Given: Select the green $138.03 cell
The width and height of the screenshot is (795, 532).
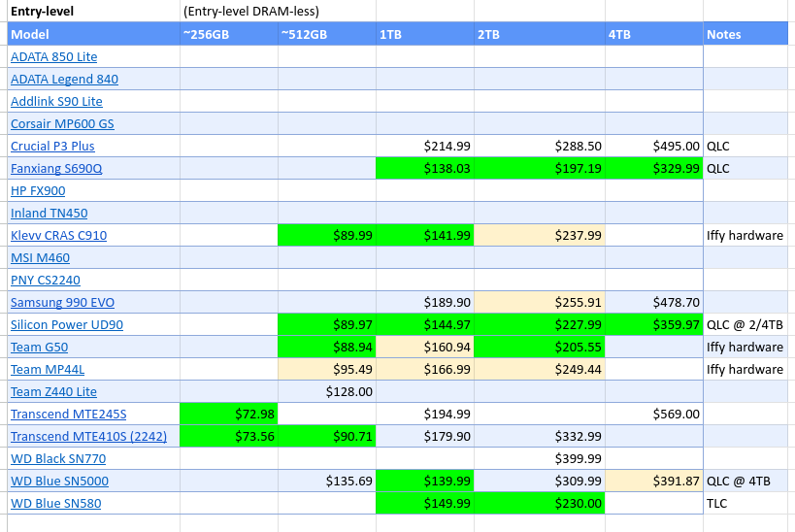Looking at the screenshot, I should coord(425,168).
